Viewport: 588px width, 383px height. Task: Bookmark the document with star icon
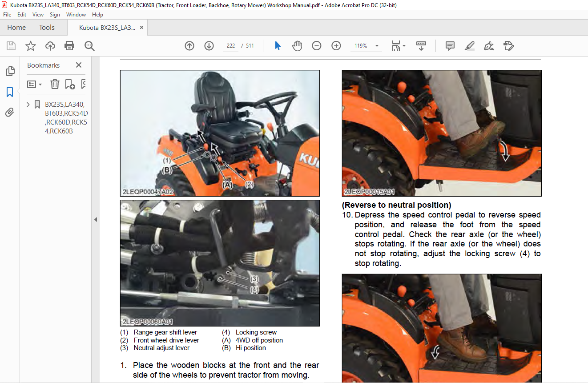pos(30,46)
